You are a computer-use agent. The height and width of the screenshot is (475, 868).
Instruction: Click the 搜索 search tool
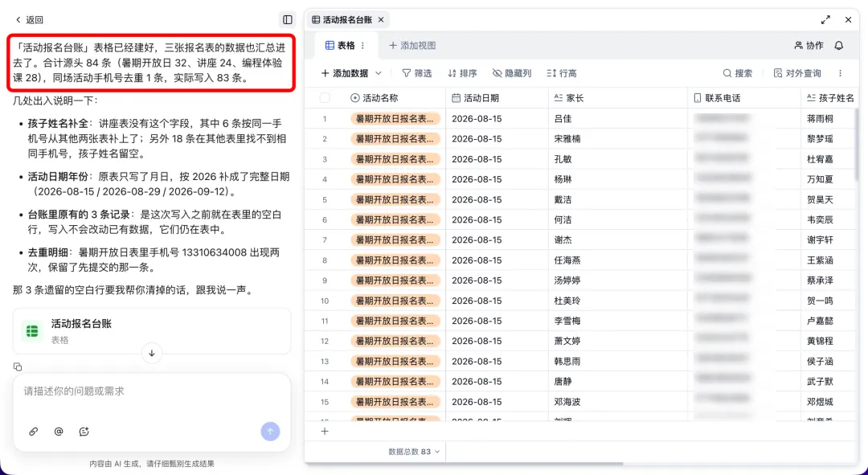737,73
